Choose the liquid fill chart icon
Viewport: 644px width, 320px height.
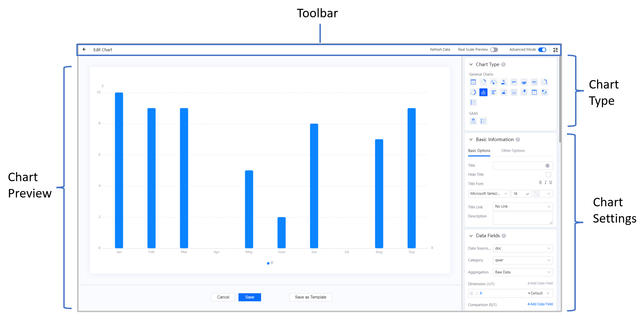(524, 82)
